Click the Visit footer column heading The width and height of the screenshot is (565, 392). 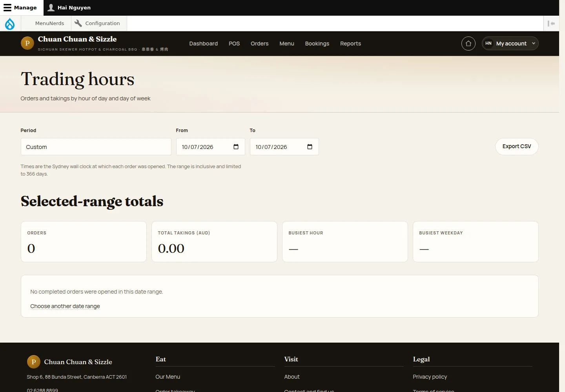(291, 359)
